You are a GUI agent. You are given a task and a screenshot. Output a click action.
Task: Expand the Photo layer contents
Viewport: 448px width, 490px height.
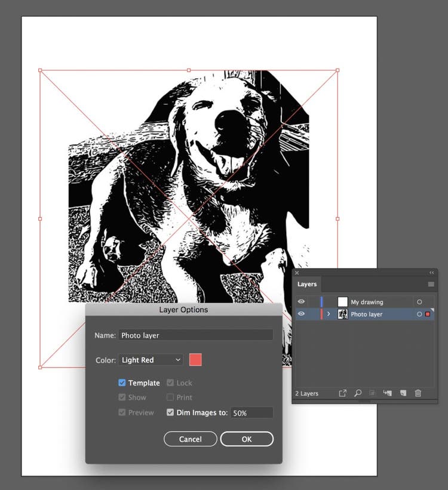329,315
